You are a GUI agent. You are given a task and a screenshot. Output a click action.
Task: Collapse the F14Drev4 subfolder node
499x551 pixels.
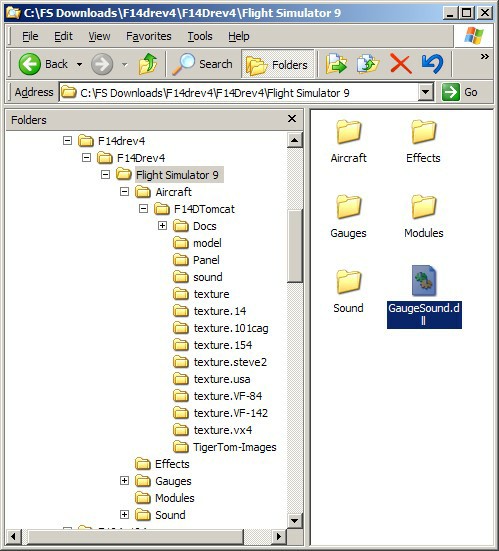click(x=86, y=158)
